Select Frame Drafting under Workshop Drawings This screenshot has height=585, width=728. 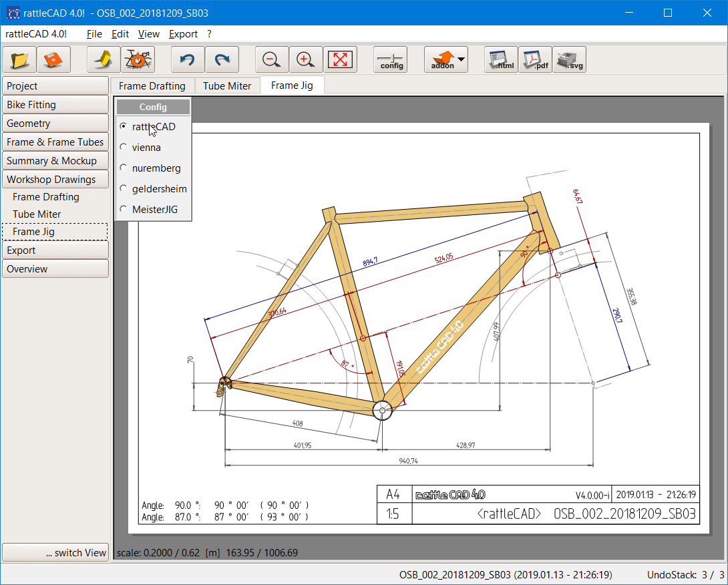tap(46, 197)
